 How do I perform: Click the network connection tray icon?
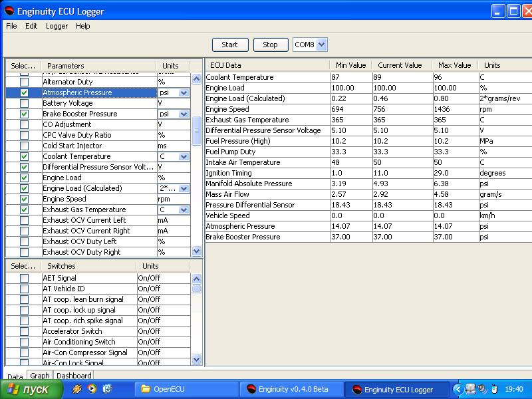click(x=471, y=389)
